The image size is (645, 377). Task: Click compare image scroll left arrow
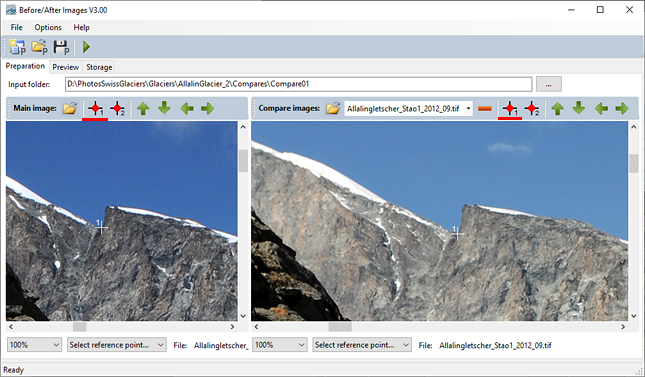[256, 327]
